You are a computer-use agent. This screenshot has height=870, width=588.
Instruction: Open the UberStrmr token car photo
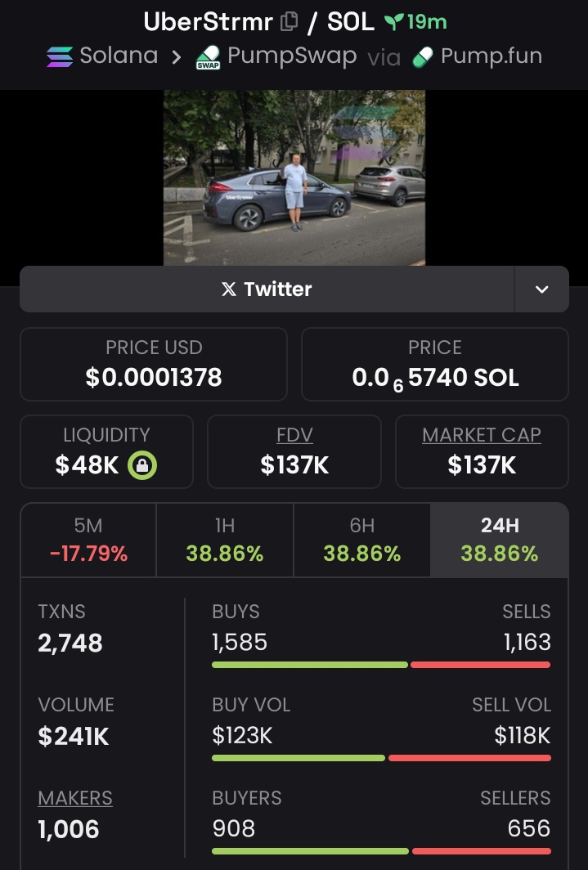(x=294, y=177)
